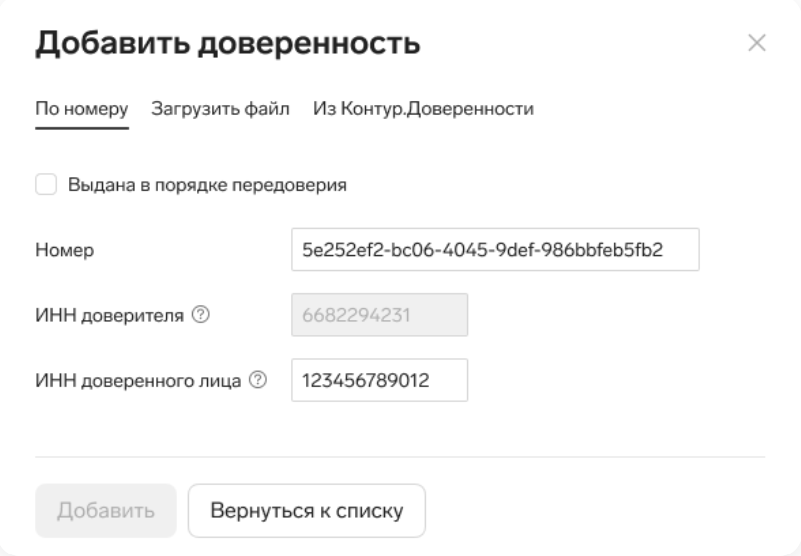Click the divider line above the buttons

pos(400,456)
